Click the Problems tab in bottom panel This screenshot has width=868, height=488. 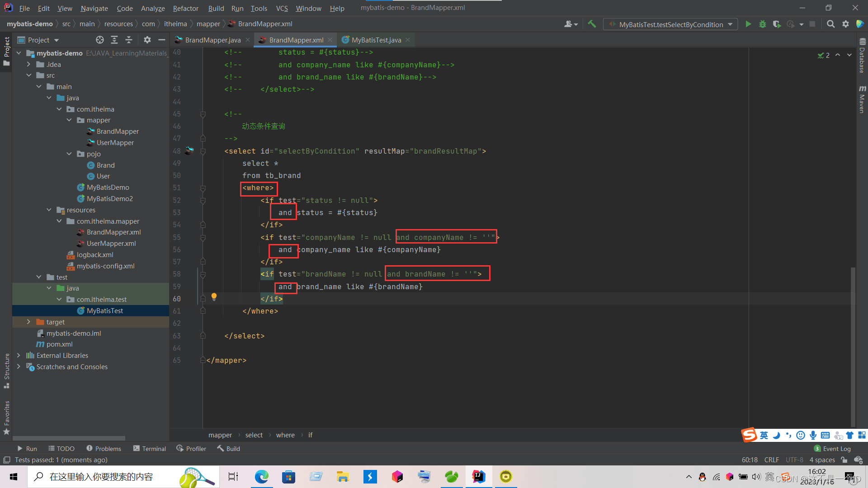103,448
